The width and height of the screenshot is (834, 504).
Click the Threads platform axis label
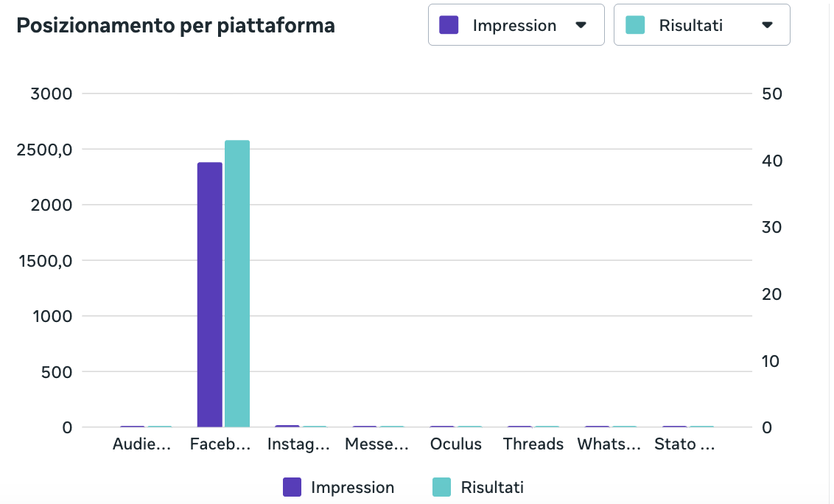(x=533, y=444)
